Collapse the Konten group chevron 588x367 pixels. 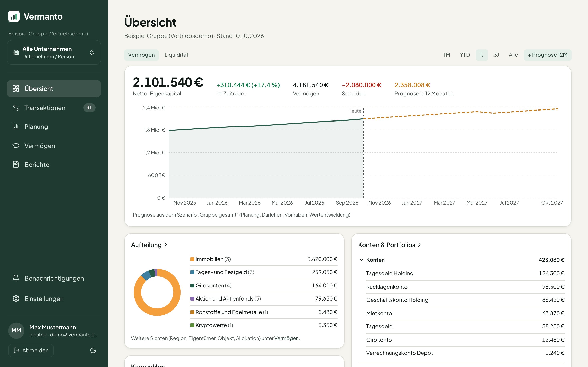click(x=361, y=260)
